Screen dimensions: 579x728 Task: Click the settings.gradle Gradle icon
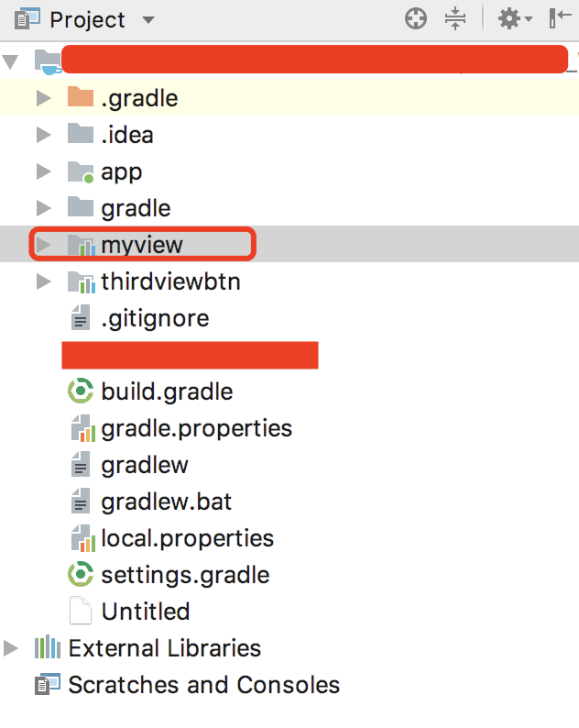coord(82,575)
